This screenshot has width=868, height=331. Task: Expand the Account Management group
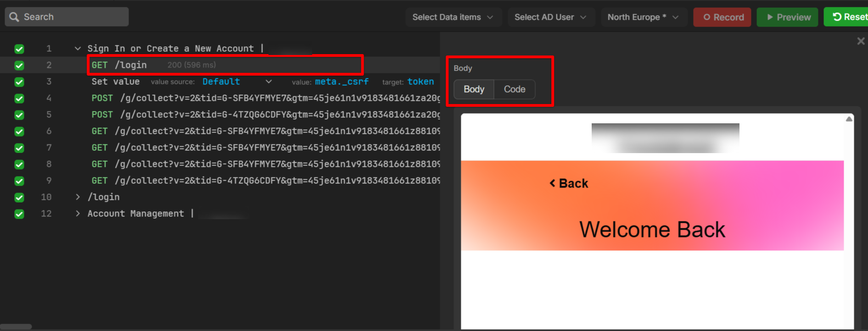click(x=78, y=214)
